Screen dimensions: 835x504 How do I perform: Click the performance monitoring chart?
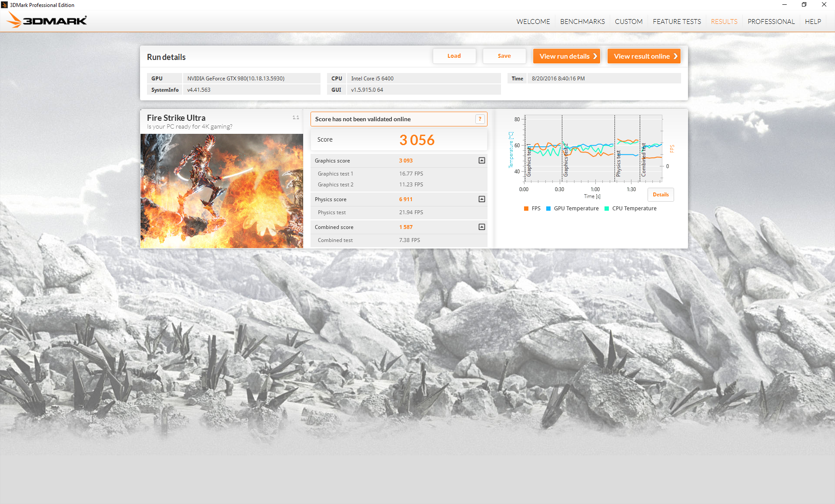[594, 149]
